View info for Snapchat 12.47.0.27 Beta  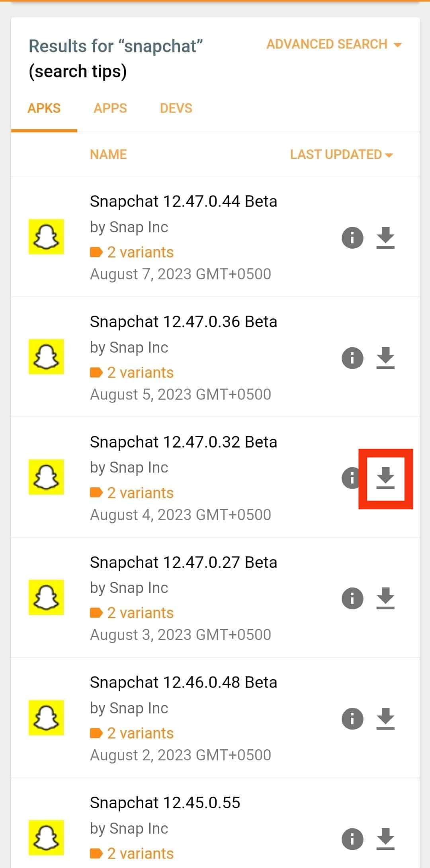[352, 598]
